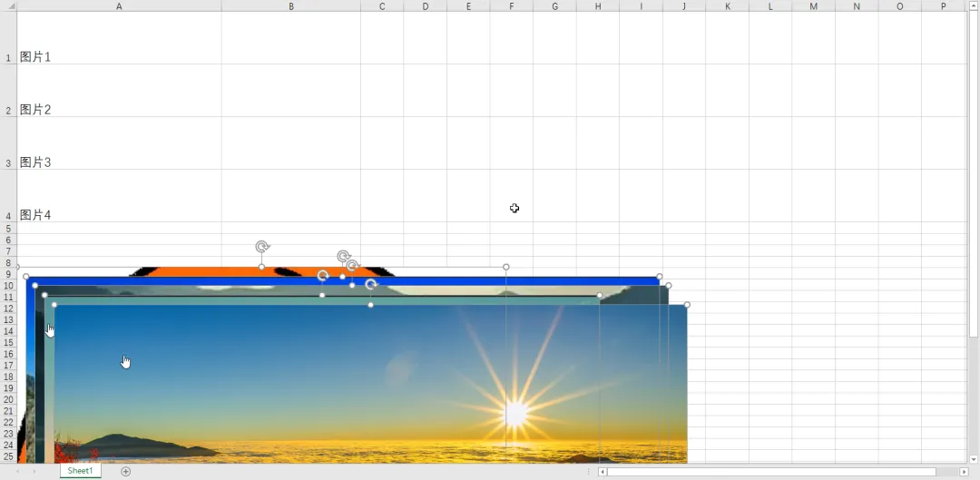Select column G header
This screenshot has width=980, height=480.
tap(554, 5)
